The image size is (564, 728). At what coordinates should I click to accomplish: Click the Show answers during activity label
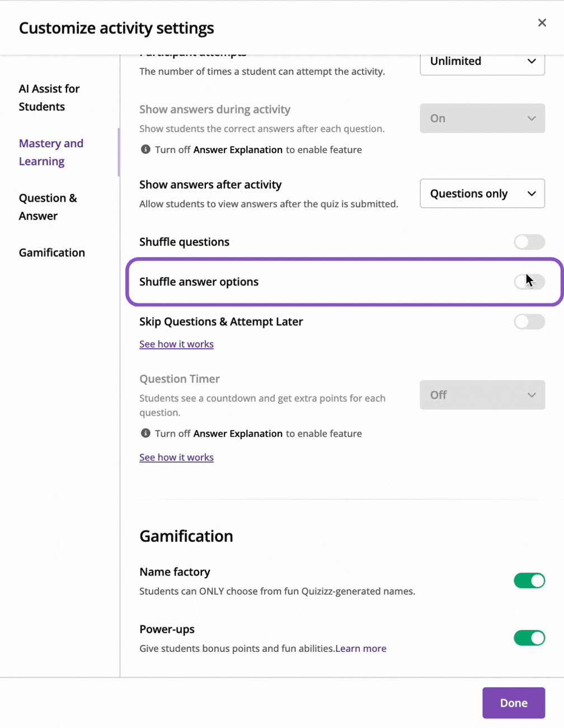click(x=215, y=110)
